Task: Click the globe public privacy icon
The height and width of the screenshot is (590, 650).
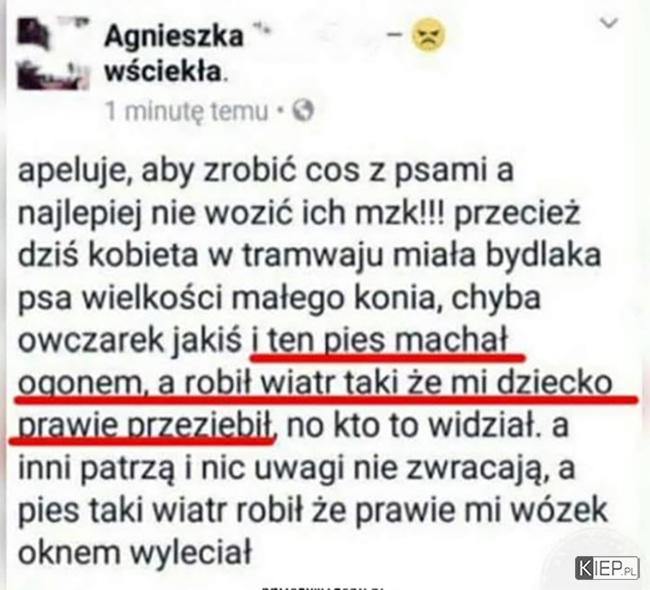Action: pyautogui.click(x=303, y=111)
